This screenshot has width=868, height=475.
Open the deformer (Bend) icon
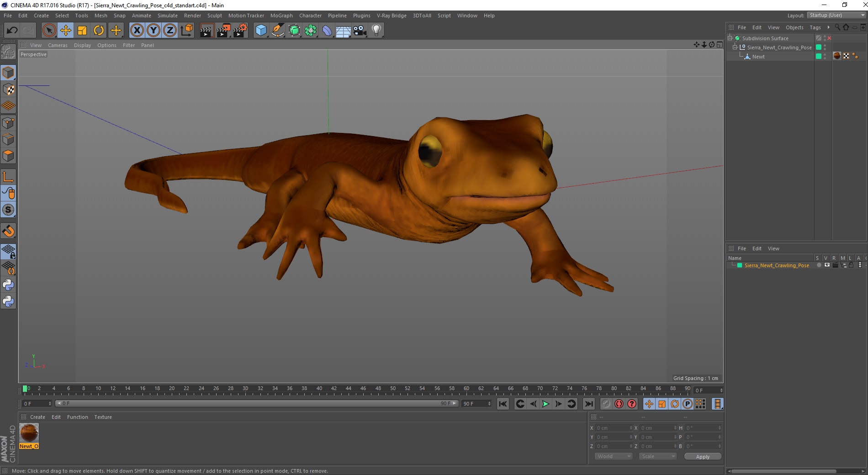coord(327,31)
